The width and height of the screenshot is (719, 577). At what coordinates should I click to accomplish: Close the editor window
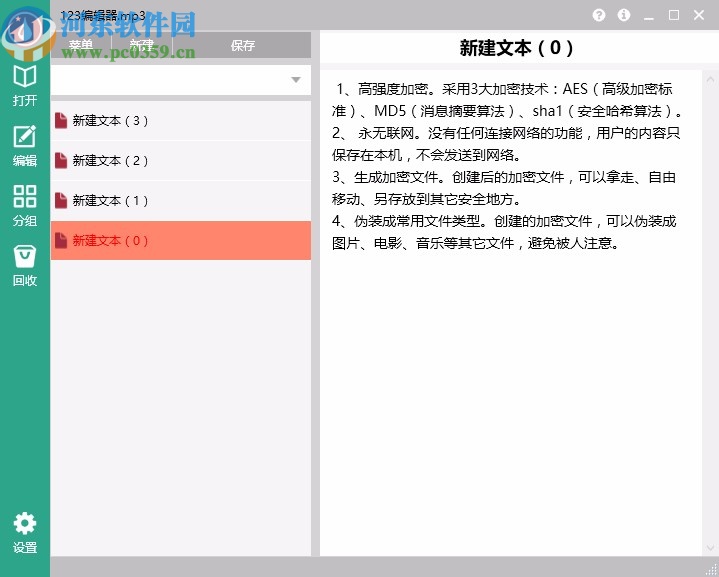tap(699, 15)
